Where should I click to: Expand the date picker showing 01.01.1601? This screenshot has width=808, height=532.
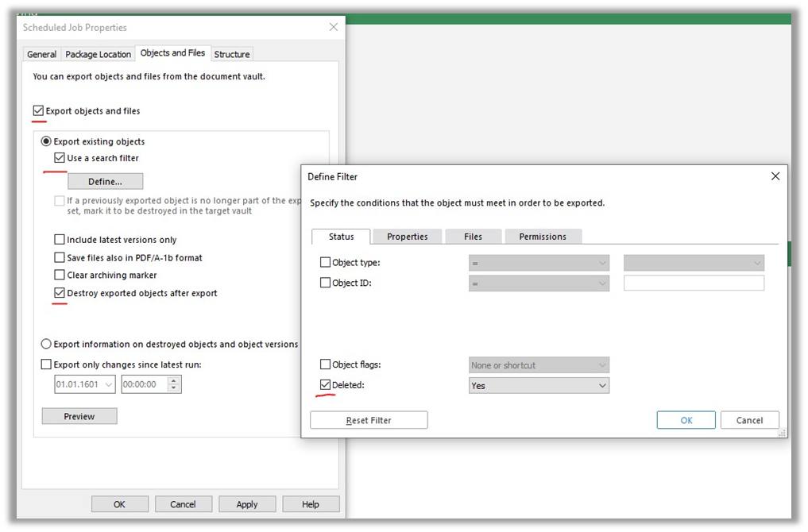coord(108,384)
